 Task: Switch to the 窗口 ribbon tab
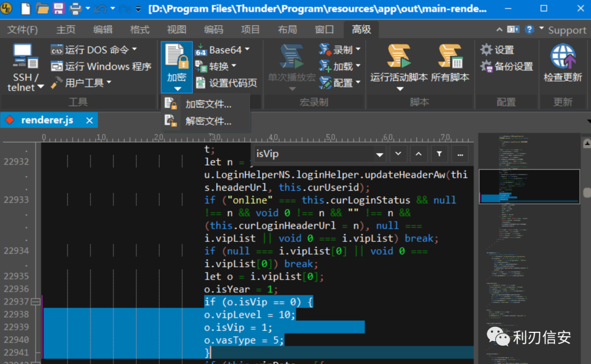pyautogui.click(x=324, y=30)
